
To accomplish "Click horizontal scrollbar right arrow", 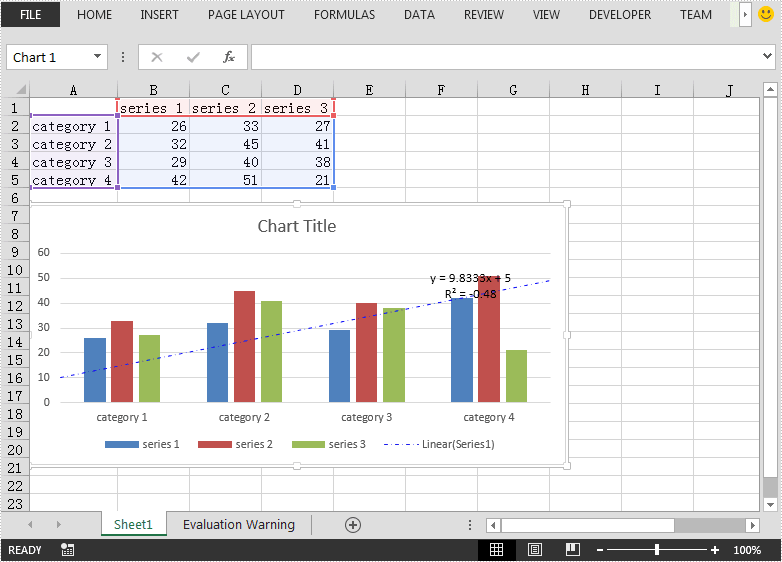I will click(x=753, y=525).
